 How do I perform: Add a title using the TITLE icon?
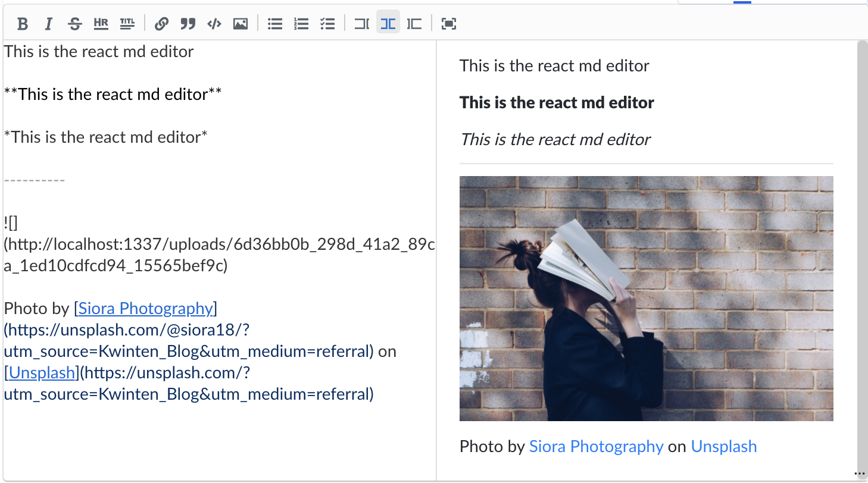pyautogui.click(x=127, y=24)
